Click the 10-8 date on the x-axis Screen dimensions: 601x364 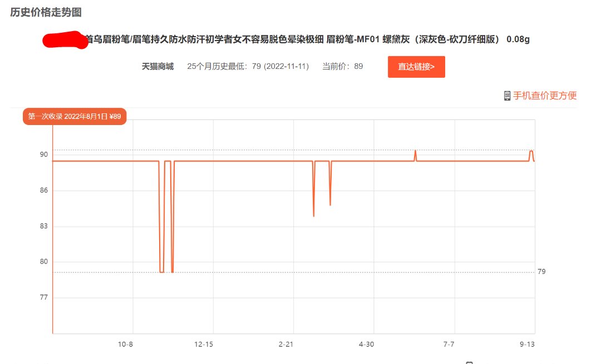click(125, 345)
